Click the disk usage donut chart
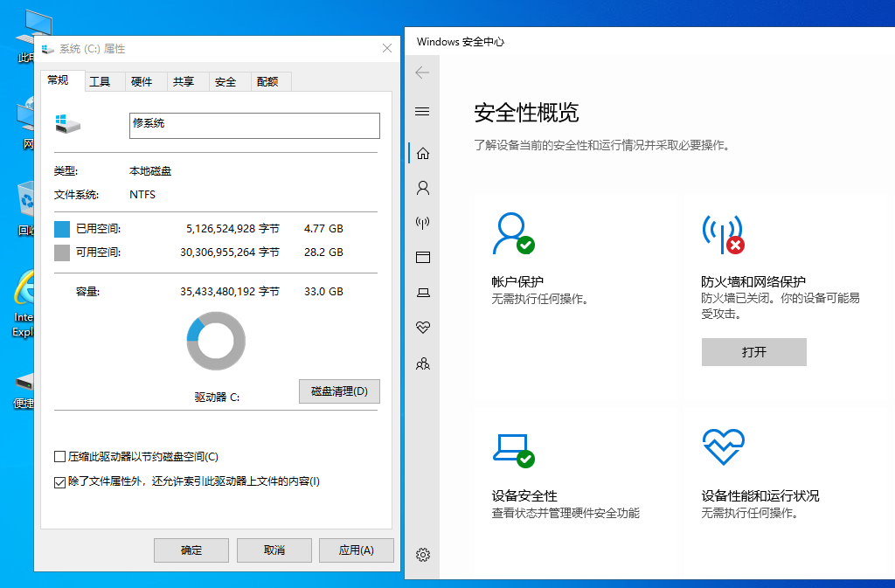895x588 pixels. (x=216, y=341)
